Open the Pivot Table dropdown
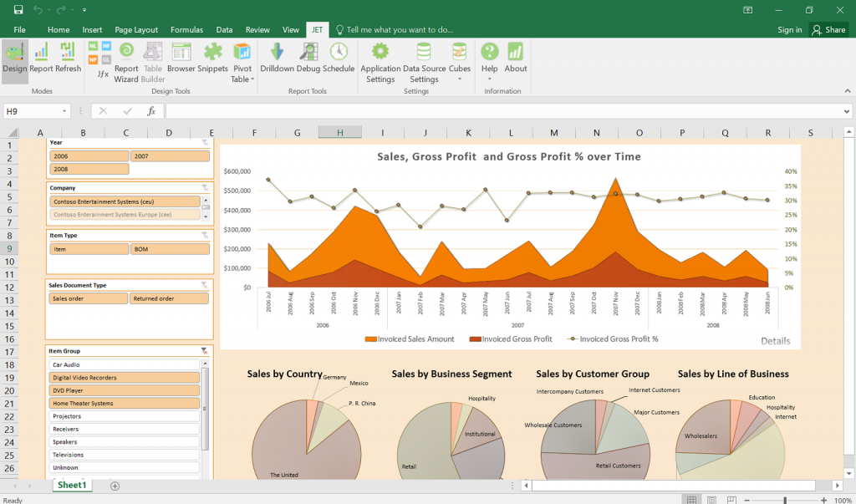 [x=242, y=62]
